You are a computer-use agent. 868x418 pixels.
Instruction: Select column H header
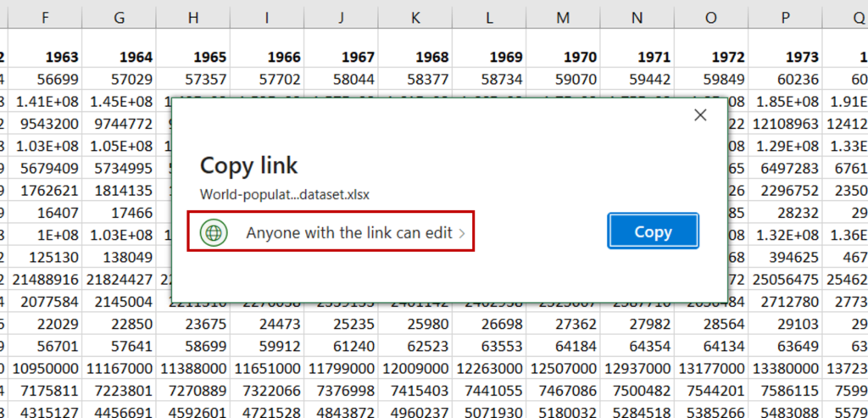coord(193,19)
